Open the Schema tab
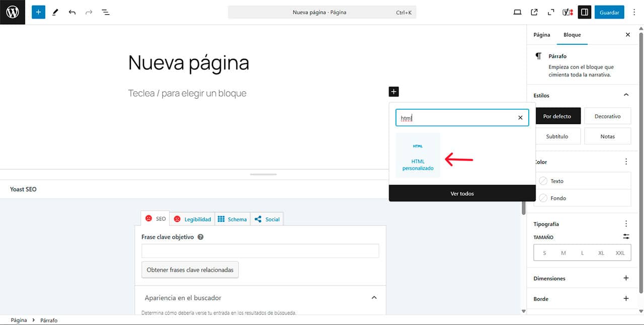The image size is (644, 325). [x=232, y=219]
